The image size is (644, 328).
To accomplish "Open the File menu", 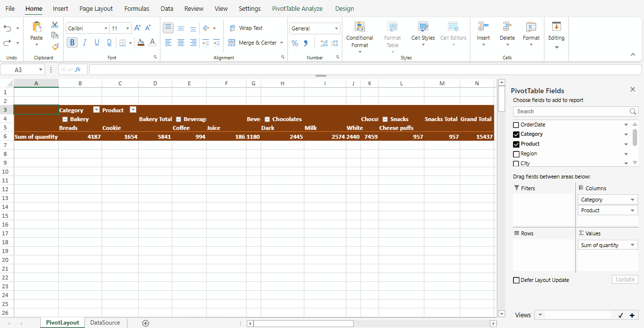I will [x=10, y=8].
